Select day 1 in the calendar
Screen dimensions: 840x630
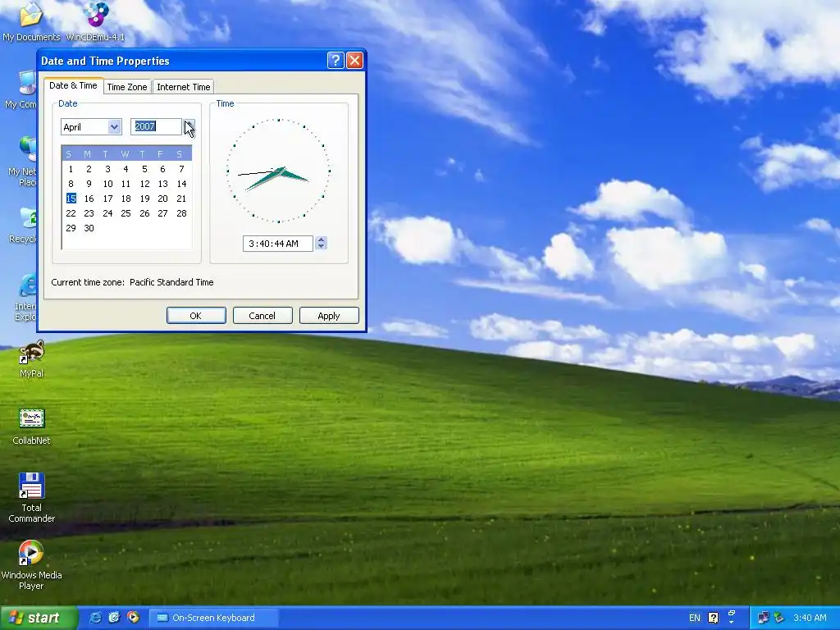pyautogui.click(x=71, y=169)
